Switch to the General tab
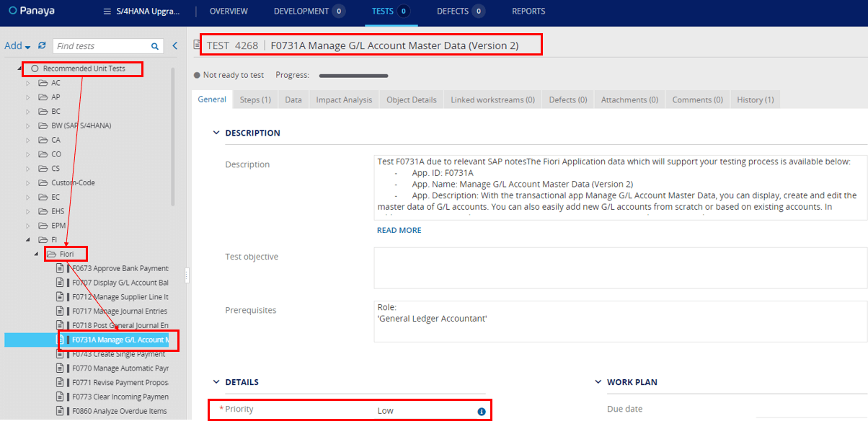The width and height of the screenshot is (868, 429). click(x=212, y=99)
